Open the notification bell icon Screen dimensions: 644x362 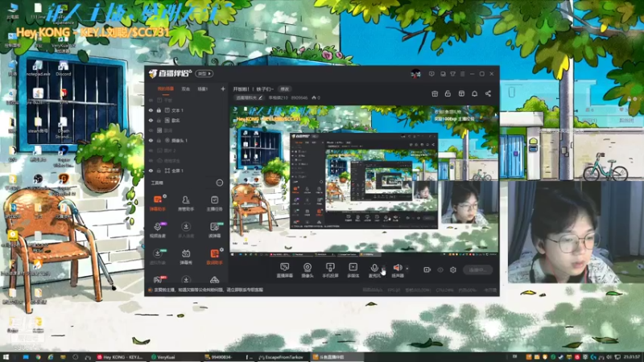coord(474,93)
